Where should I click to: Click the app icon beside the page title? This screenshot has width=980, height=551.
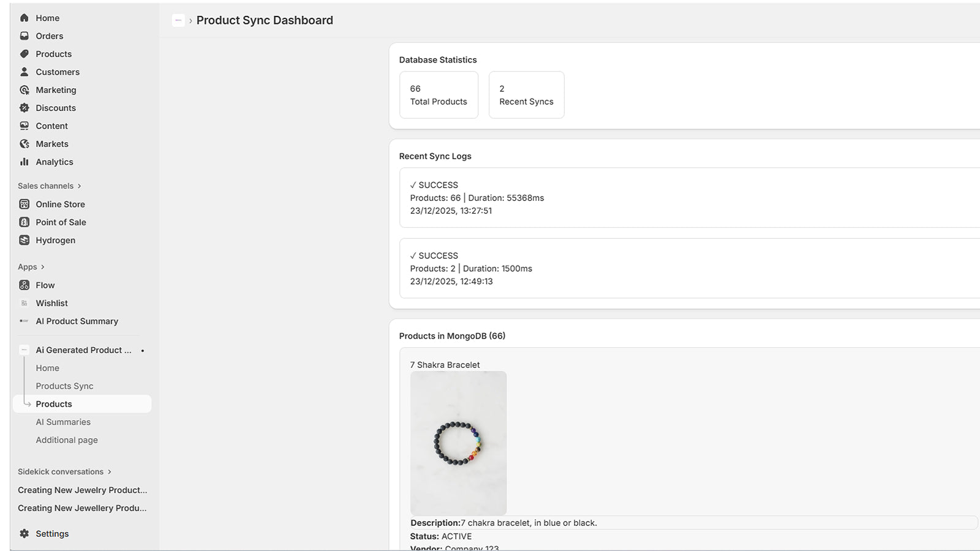pyautogui.click(x=178, y=20)
